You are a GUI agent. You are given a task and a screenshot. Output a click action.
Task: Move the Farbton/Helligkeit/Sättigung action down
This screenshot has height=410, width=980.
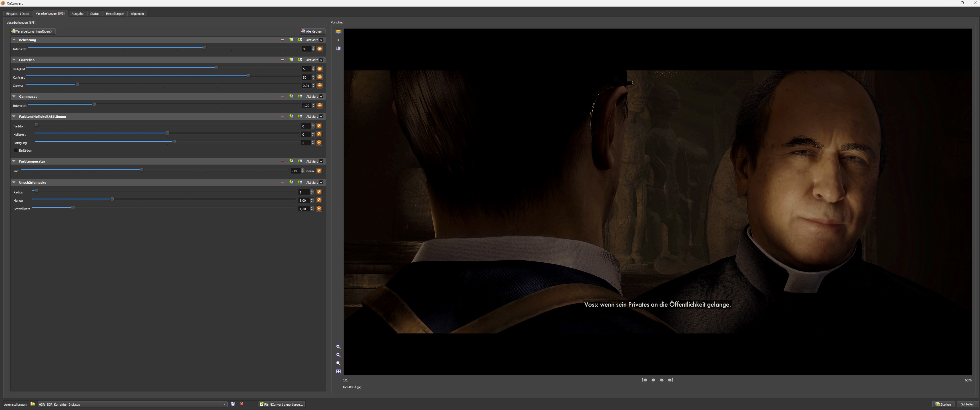click(300, 117)
